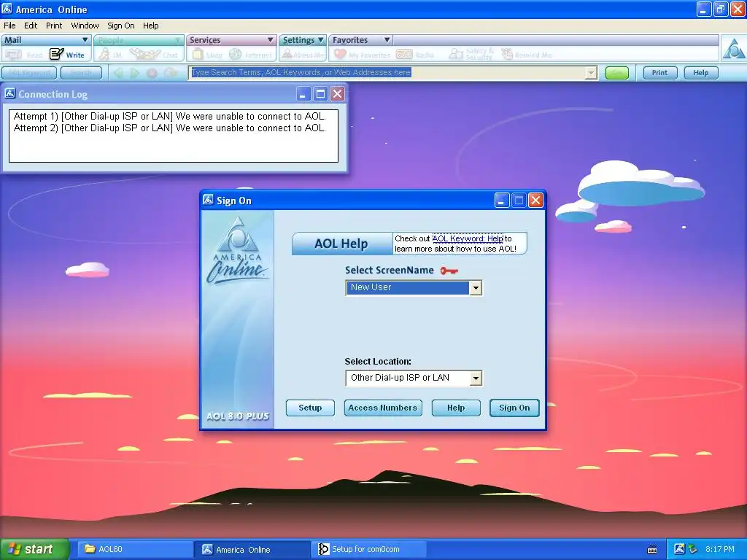Open the Print menu in menu bar
Image resolution: width=747 pixels, height=560 pixels.
54,26
